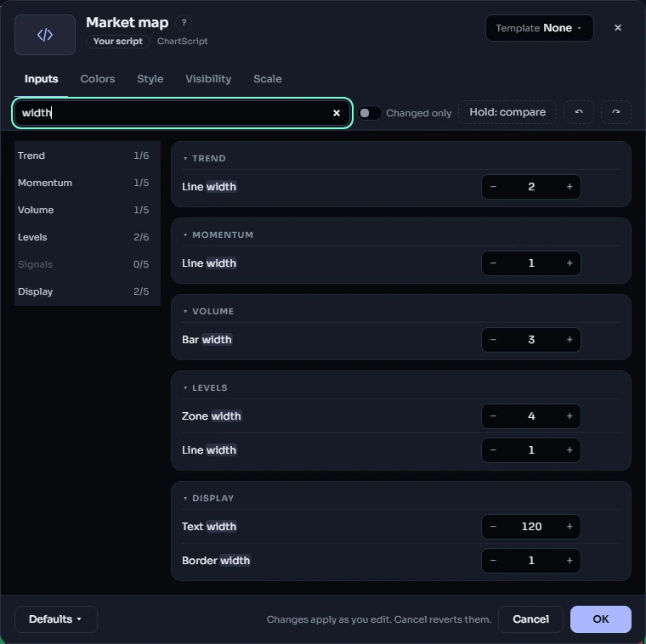The image size is (646, 644).
Task: Increase Trend Line width value
Action: coord(569,187)
